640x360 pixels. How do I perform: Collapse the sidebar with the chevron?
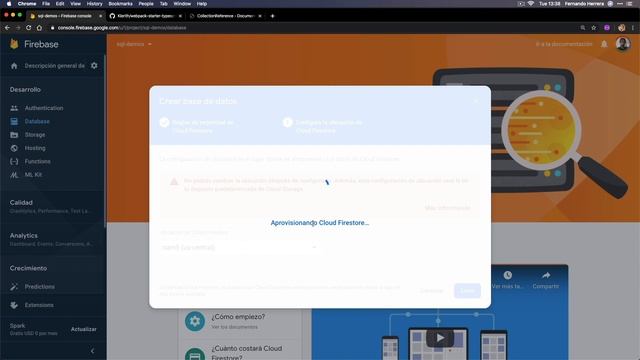pos(92,351)
